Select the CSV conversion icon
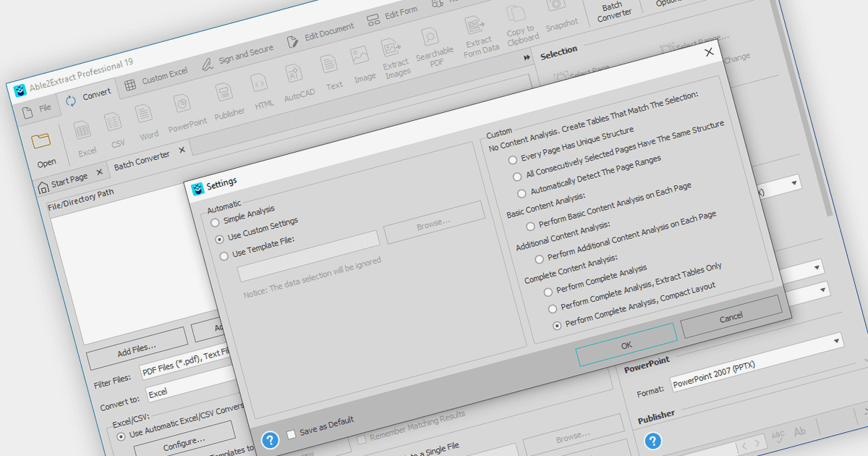The image size is (868, 456). (x=113, y=122)
